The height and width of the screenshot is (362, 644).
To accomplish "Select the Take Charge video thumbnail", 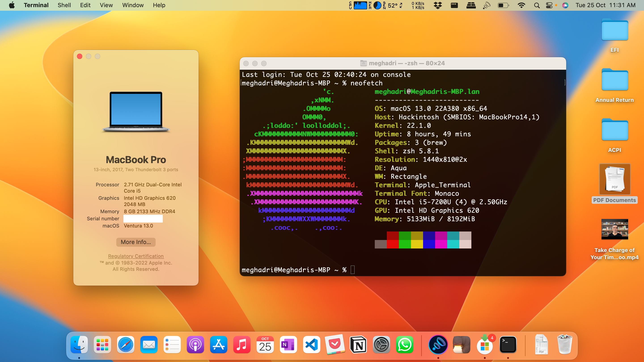I will [x=614, y=229].
